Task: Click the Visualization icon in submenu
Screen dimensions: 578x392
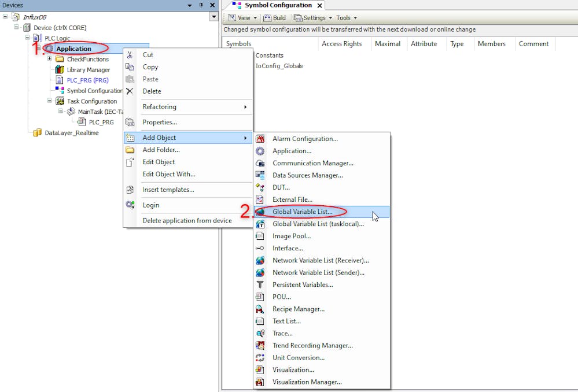Action: (x=260, y=370)
